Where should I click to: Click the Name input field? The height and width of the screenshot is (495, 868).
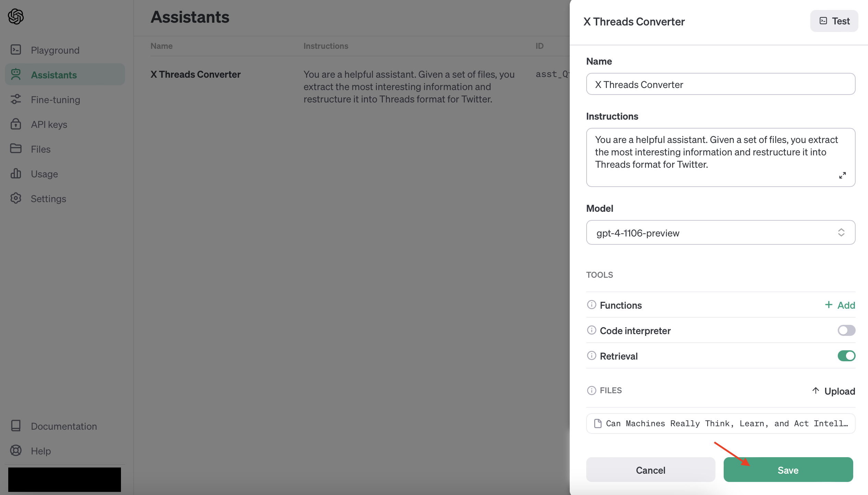point(721,84)
